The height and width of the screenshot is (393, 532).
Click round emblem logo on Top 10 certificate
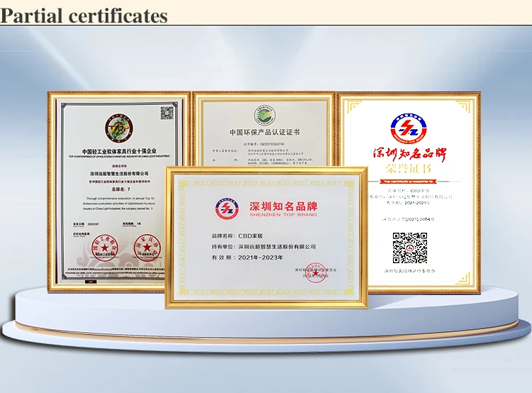118,128
